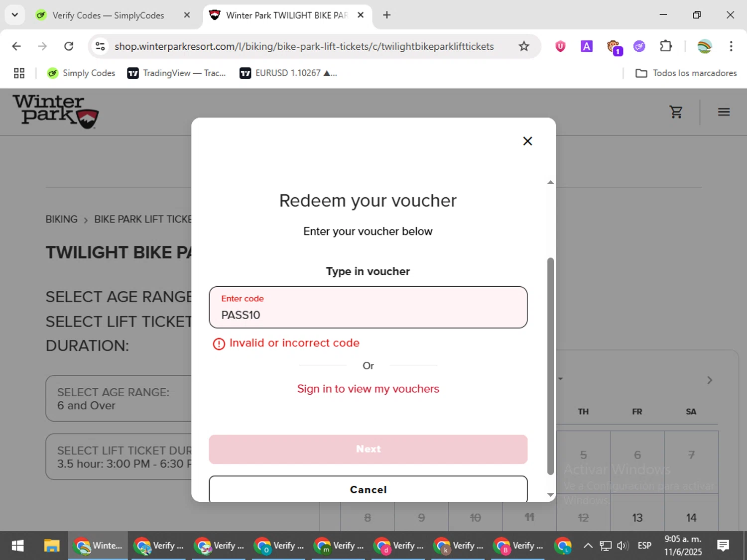
Task: Open Simply Codes bookmark
Action: point(81,73)
